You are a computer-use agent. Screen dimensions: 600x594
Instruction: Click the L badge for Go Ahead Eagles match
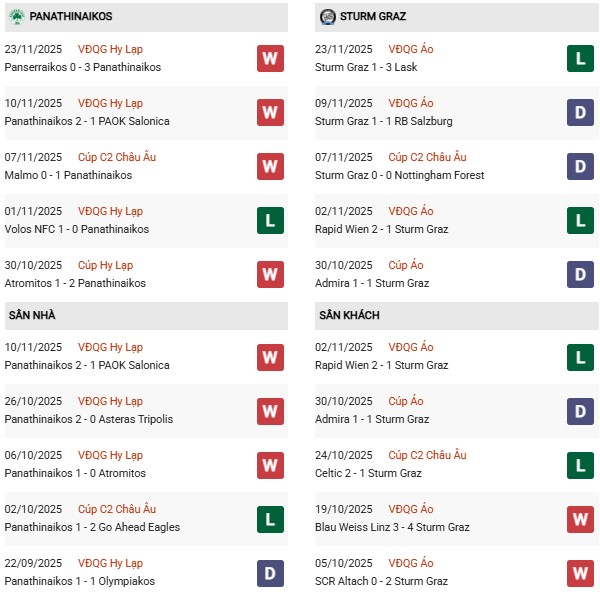tap(270, 518)
